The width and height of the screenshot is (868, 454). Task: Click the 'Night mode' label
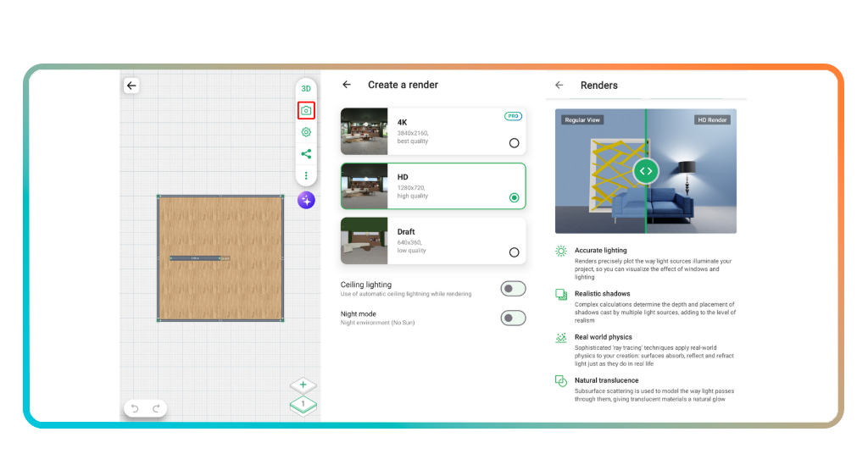359,313
